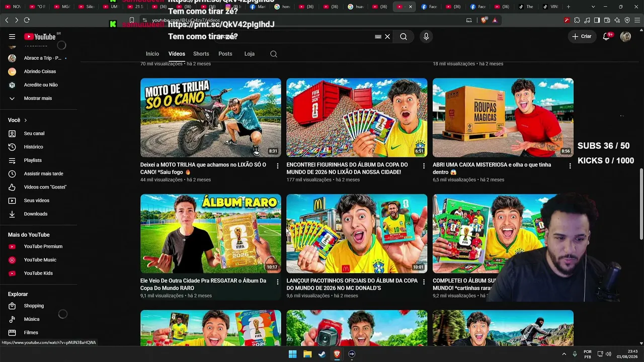The height and width of the screenshot is (362, 644).
Task: Expand the Você section chevron
Action: 25,120
